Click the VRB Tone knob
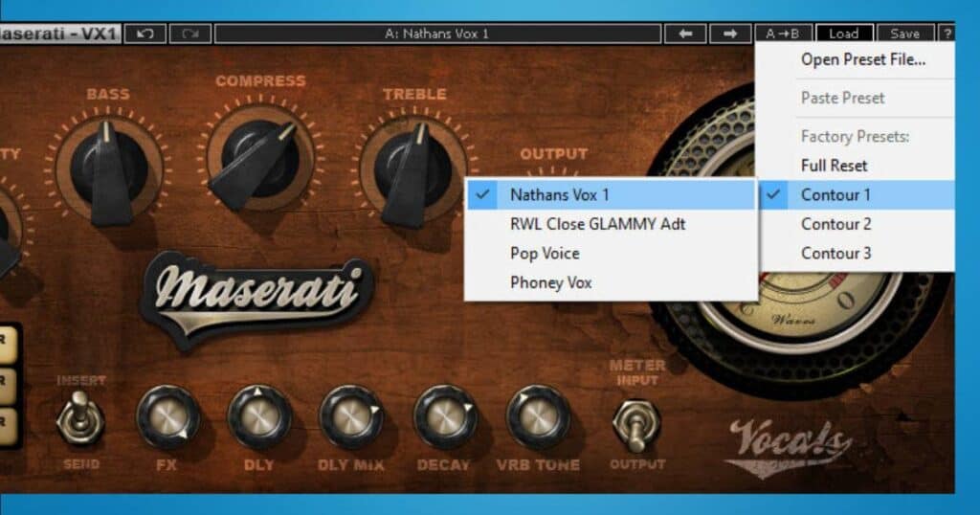 coord(538,417)
